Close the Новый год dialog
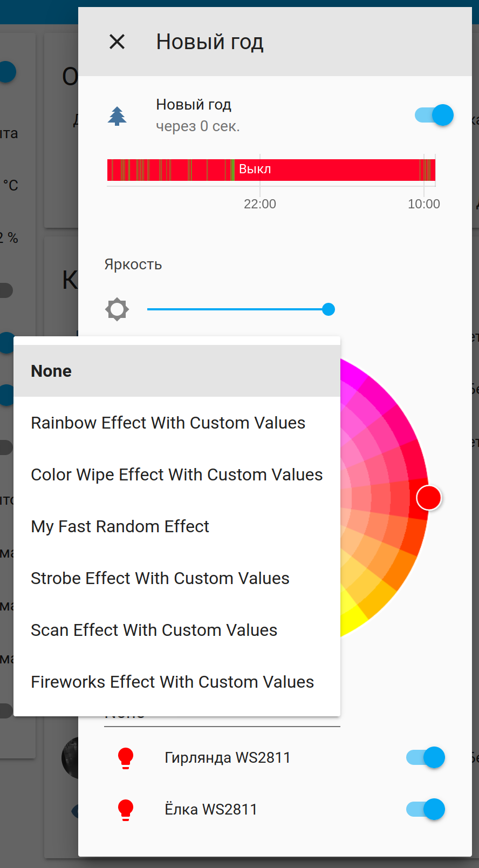 coord(117,42)
